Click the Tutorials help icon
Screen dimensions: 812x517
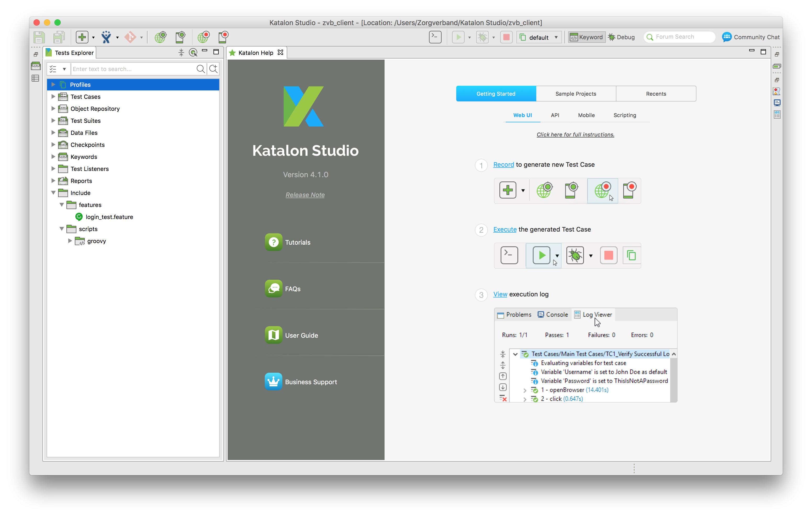(273, 242)
